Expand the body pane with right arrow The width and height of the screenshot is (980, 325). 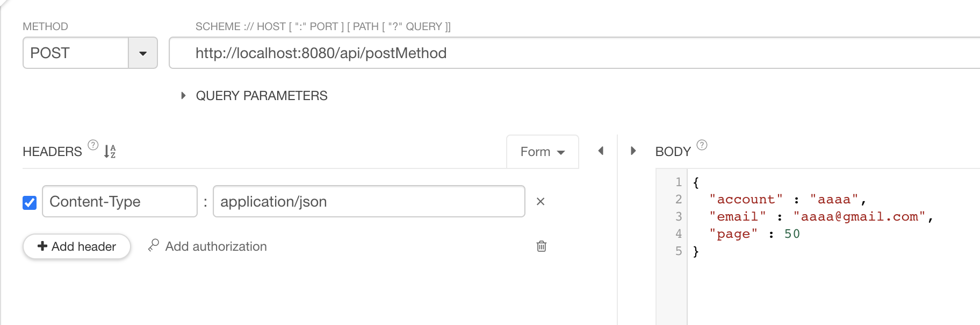[x=633, y=151]
